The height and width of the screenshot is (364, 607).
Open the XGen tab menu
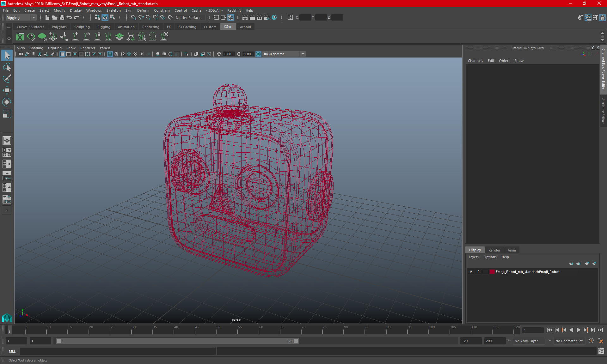click(228, 27)
